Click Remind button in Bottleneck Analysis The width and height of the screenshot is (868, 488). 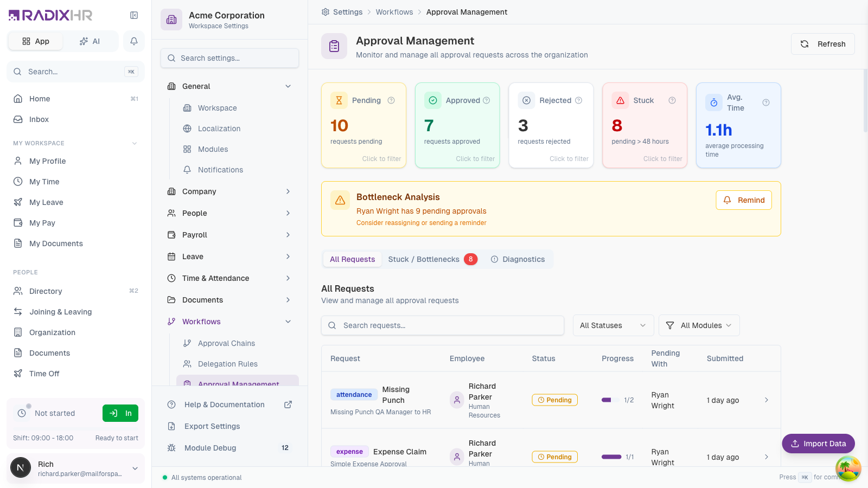(744, 200)
